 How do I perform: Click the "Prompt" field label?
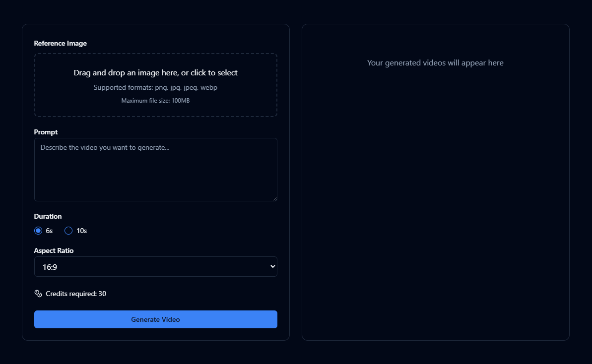coord(46,132)
